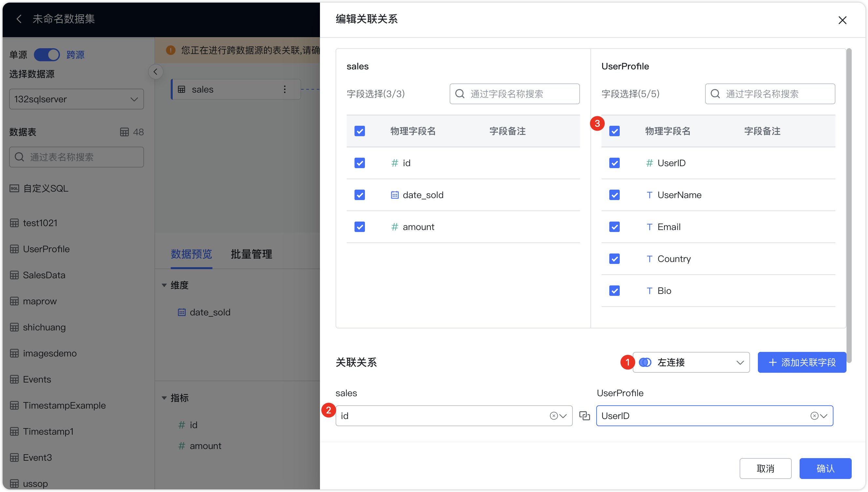Uncheck the Email field checkbox
Viewport: 868px width, 492px height.
point(614,227)
